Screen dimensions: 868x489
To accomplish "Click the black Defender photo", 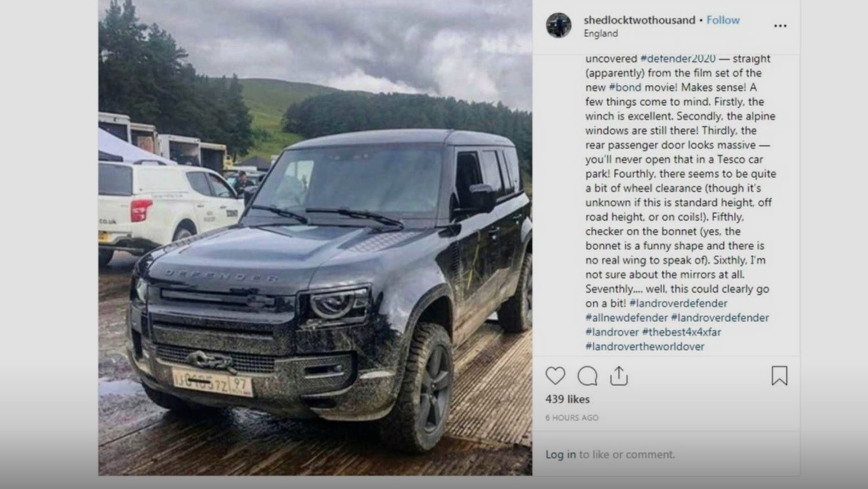I will coord(315,238).
